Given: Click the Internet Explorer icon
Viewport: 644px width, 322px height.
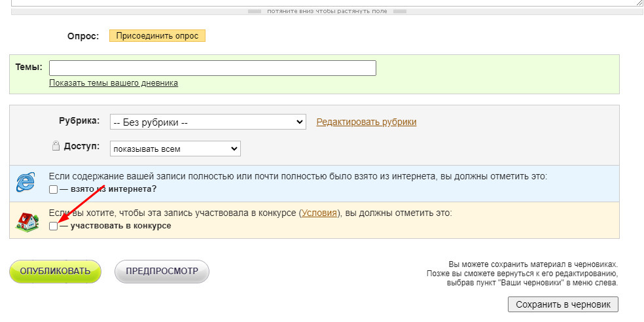Looking at the screenshot, I should pos(26,183).
